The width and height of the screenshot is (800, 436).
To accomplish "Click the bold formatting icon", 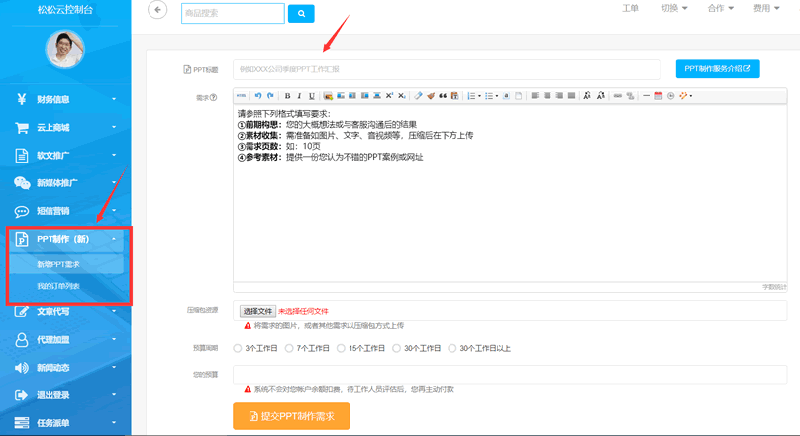I will point(287,96).
